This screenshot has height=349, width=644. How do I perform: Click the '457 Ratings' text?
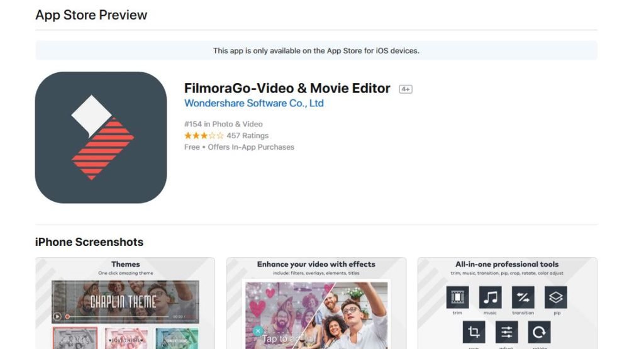(248, 135)
